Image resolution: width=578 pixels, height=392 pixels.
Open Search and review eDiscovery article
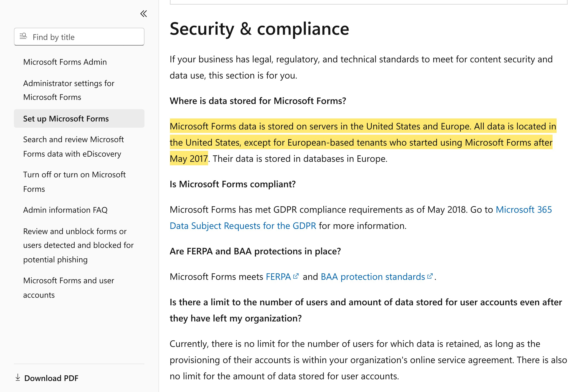coord(73,147)
